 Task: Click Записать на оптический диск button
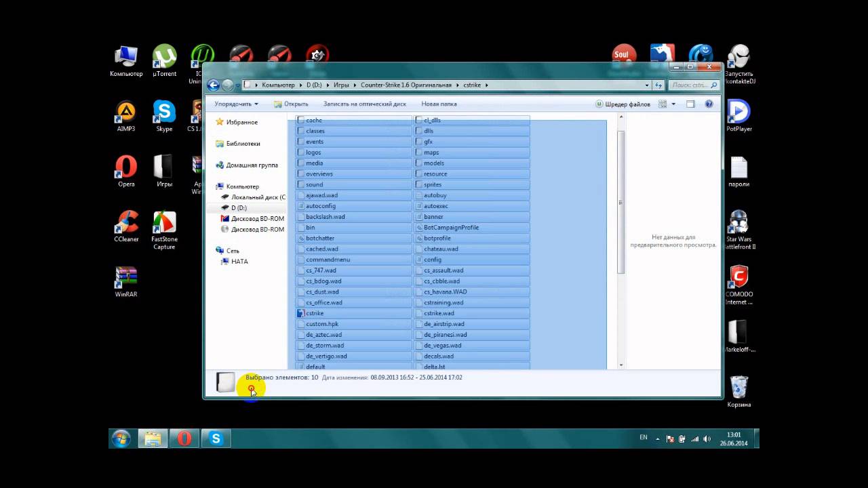coord(365,104)
